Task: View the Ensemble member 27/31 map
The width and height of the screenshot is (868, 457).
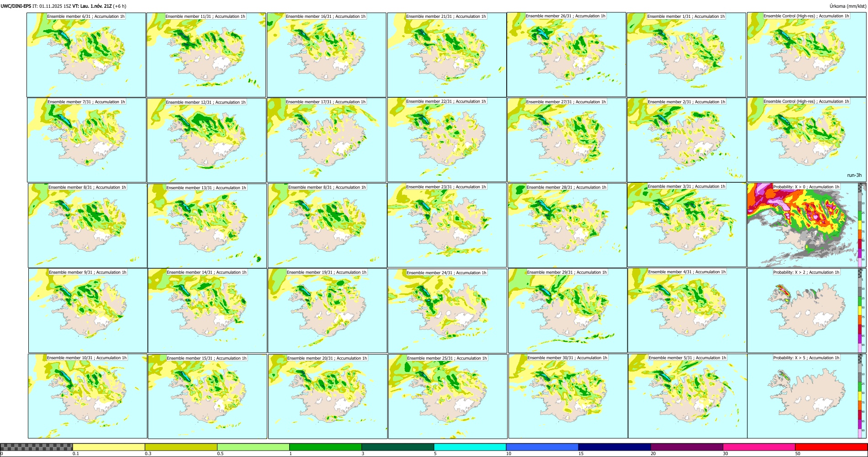Action: [x=566, y=140]
